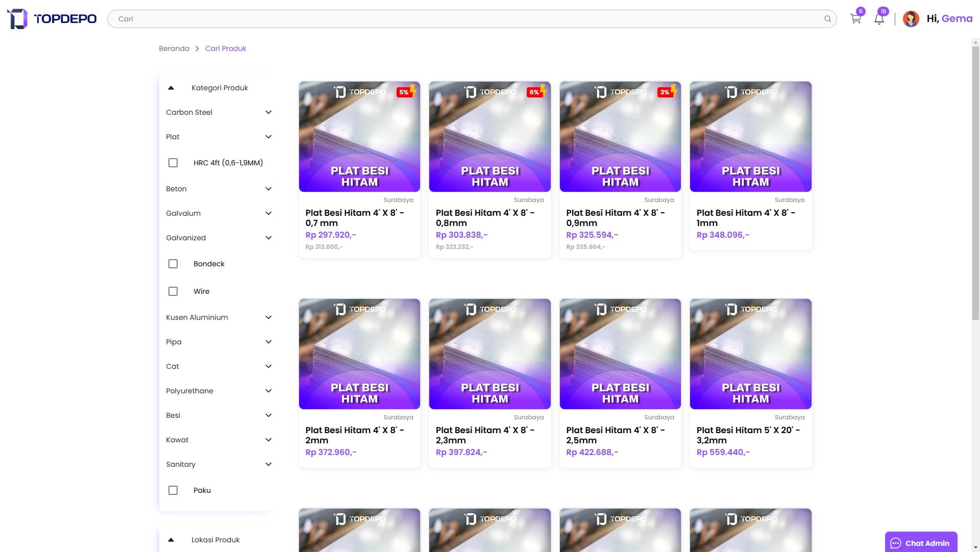The image size is (980, 552).
Task: Expand the Kusen Aluminium category
Action: click(268, 317)
